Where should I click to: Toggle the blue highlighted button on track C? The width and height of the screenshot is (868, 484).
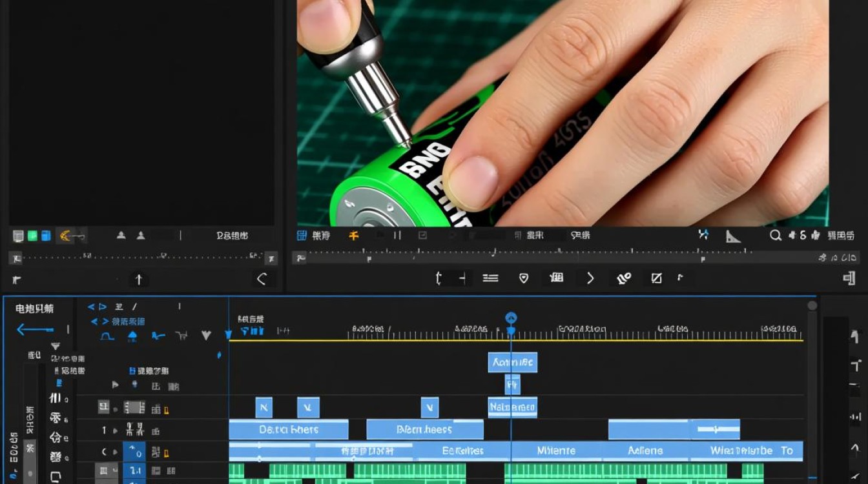click(134, 451)
